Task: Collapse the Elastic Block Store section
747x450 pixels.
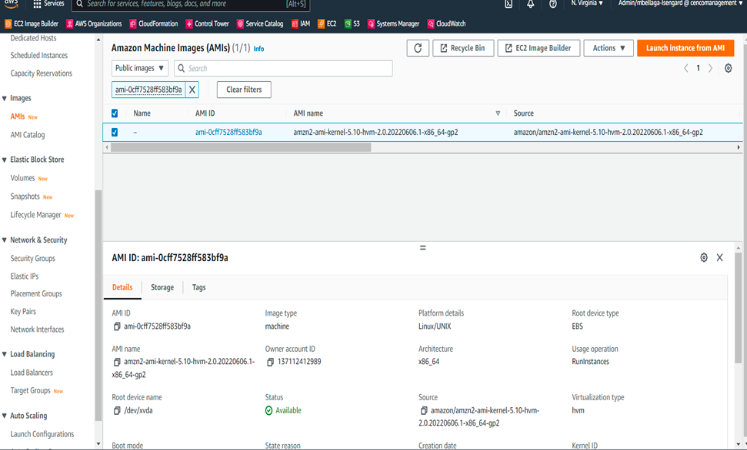Action: coord(5,160)
